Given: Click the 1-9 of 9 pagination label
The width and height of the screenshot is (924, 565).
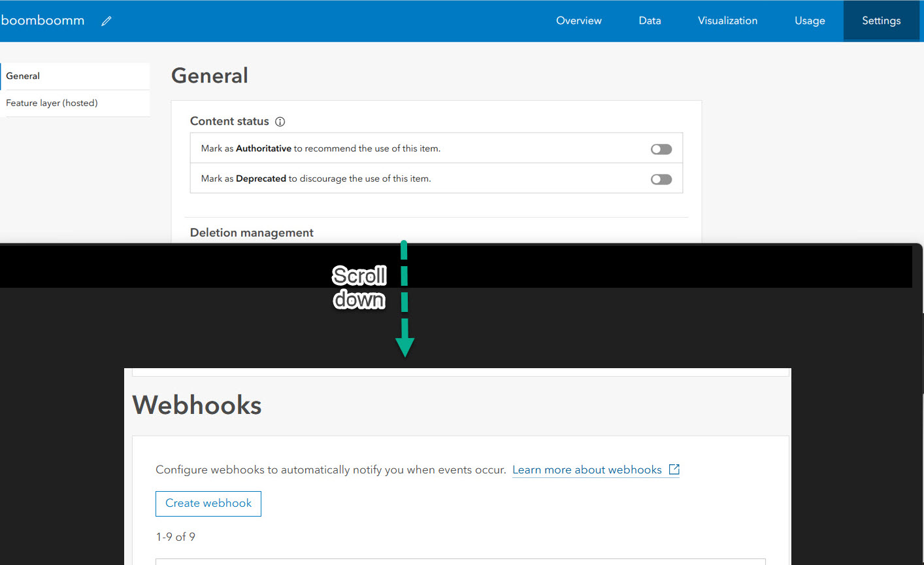Looking at the screenshot, I should click(x=176, y=536).
